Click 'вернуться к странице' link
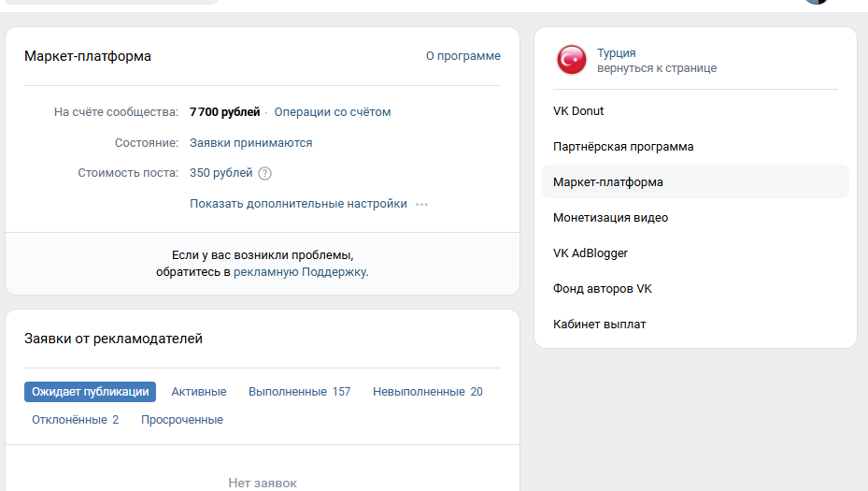868x491 pixels. coord(657,68)
